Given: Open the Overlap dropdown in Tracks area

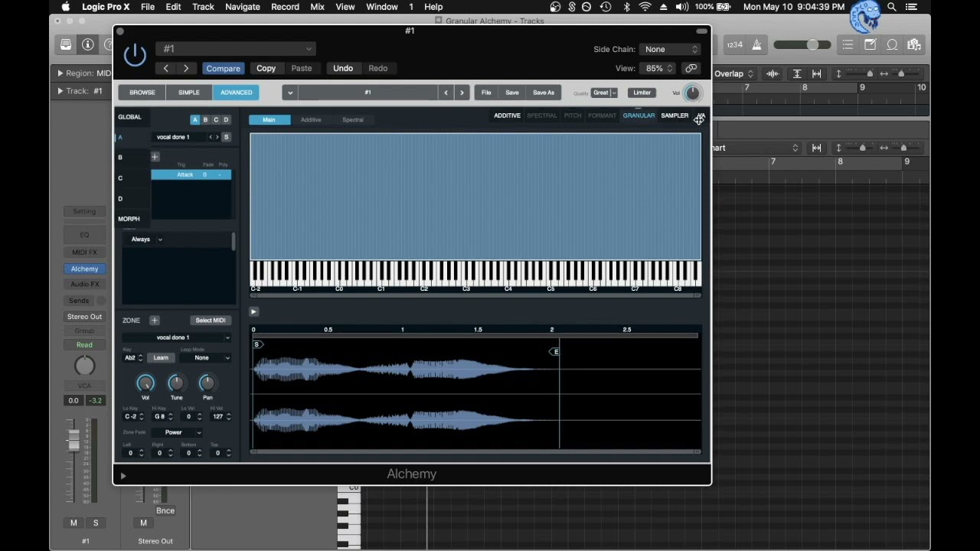Looking at the screenshot, I should tap(733, 73).
